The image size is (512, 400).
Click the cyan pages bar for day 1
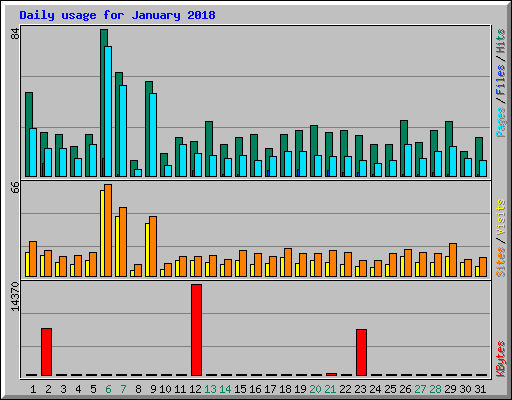(33, 152)
